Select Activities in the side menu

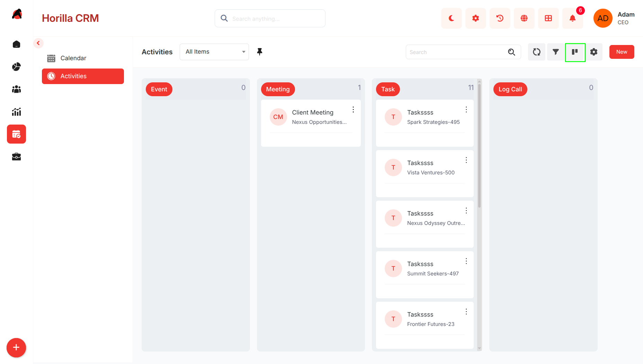point(83,76)
